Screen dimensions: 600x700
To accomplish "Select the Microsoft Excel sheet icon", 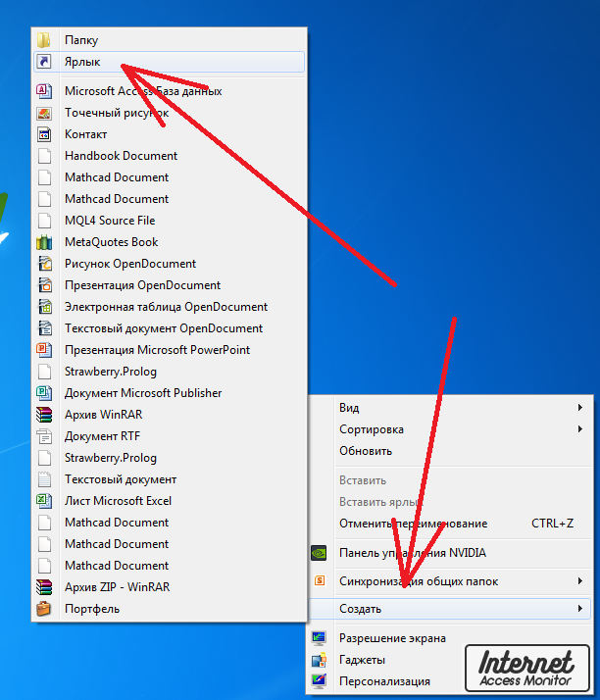I will click(44, 500).
